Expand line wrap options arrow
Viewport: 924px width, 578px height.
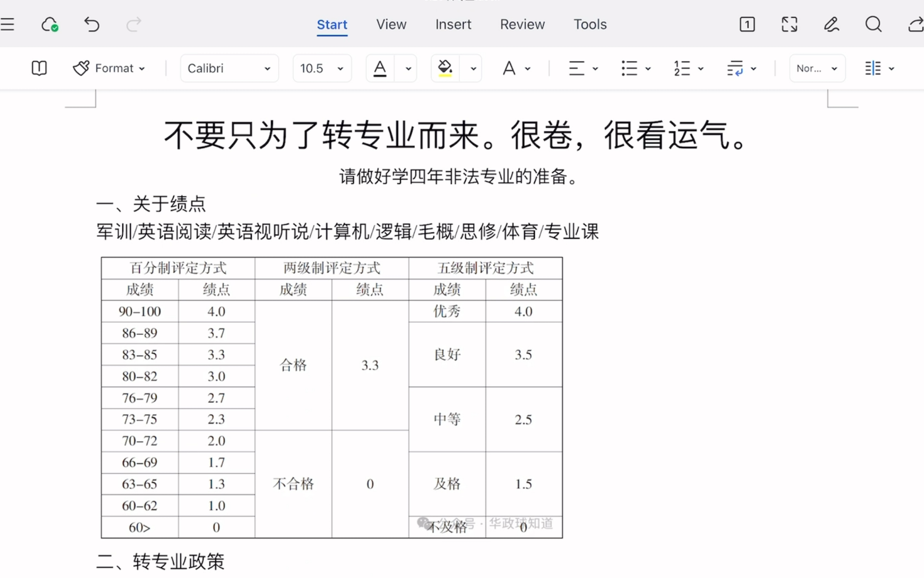[753, 68]
